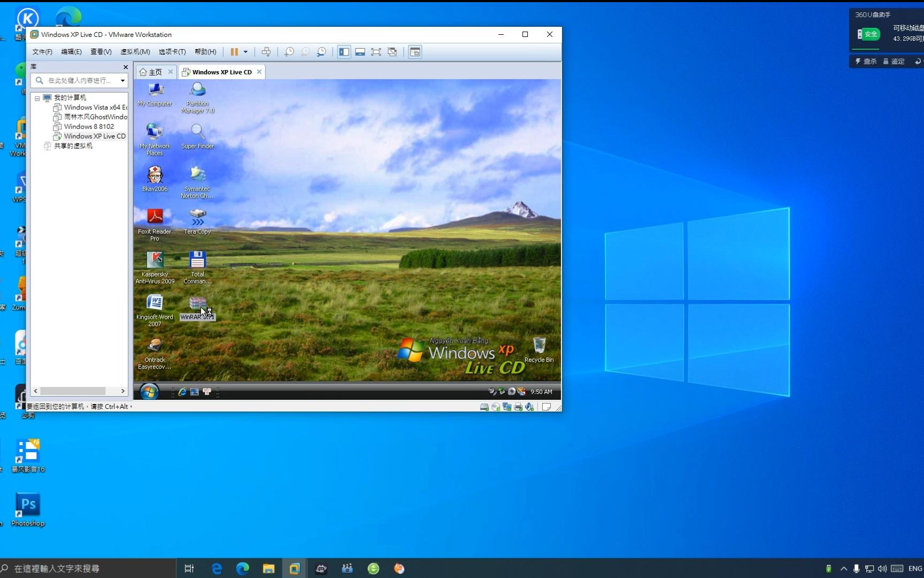Select WinRAR desktop icon in XP

(197, 308)
